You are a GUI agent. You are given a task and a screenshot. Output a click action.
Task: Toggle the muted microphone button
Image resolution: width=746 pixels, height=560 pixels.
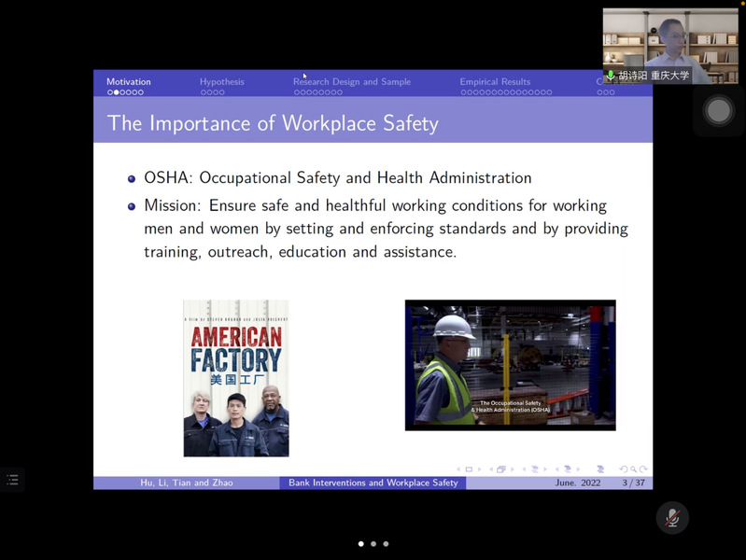671,518
